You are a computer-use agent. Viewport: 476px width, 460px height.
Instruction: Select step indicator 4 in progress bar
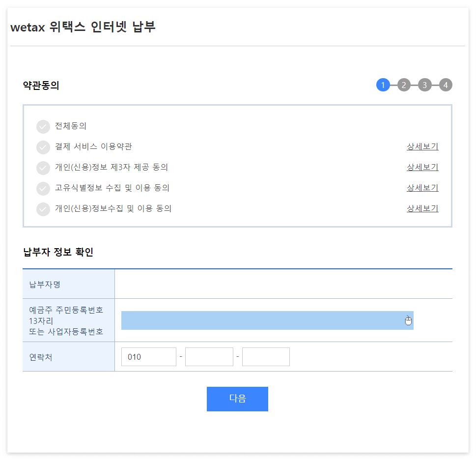click(x=445, y=85)
